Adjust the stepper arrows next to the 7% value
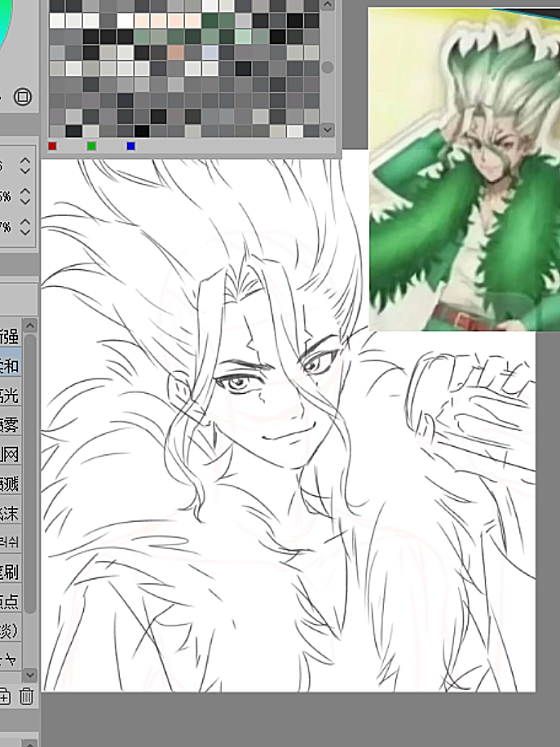Image resolution: width=560 pixels, height=747 pixels. pos(25,227)
